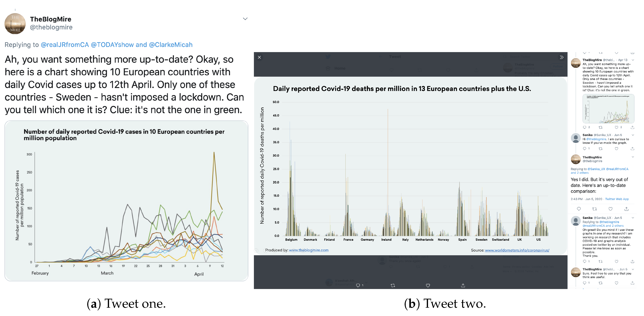Retweet from the dark image viewer bar
The width and height of the screenshot is (644, 316).
(393, 285)
